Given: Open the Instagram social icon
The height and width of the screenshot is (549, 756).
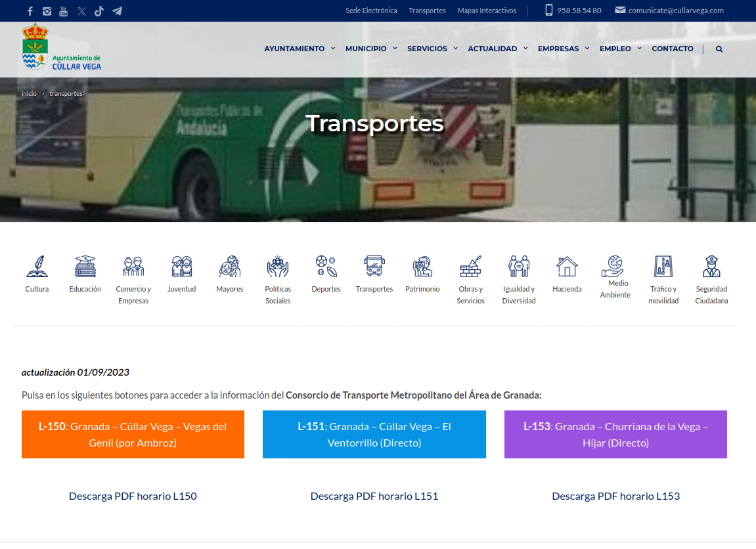Looking at the screenshot, I should click(47, 11).
